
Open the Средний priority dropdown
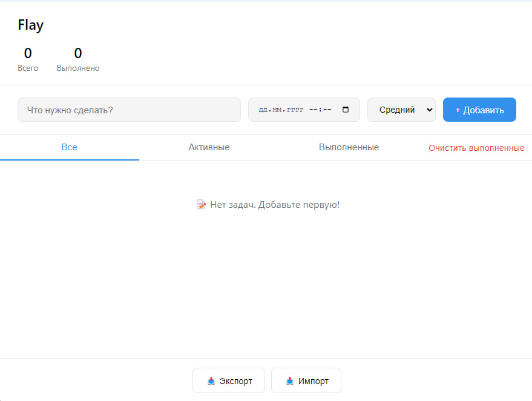[x=401, y=110]
